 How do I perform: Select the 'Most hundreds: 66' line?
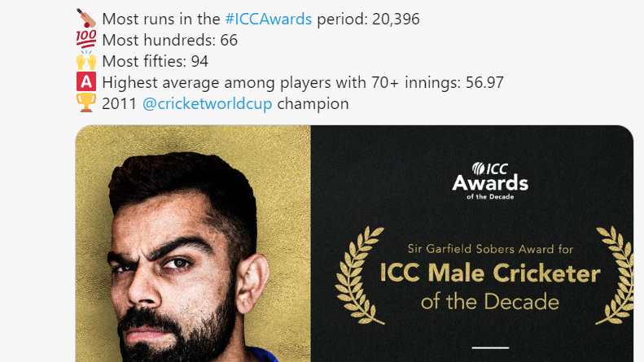click(x=170, y=40)
